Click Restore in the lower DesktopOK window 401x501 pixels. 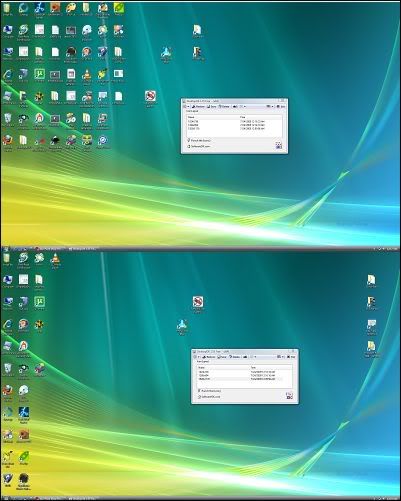209,357
